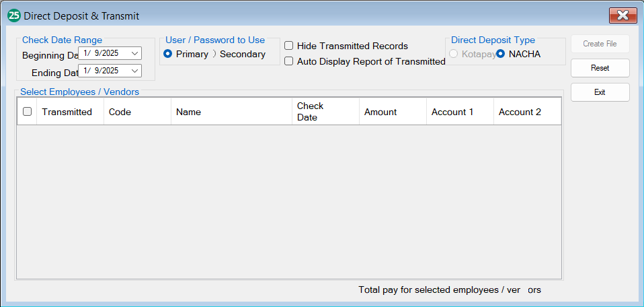Image resolution: width=644 pixels, height=307 pixels.
Task: Select the Primary user radio button
Action: (x=168, y=54)
